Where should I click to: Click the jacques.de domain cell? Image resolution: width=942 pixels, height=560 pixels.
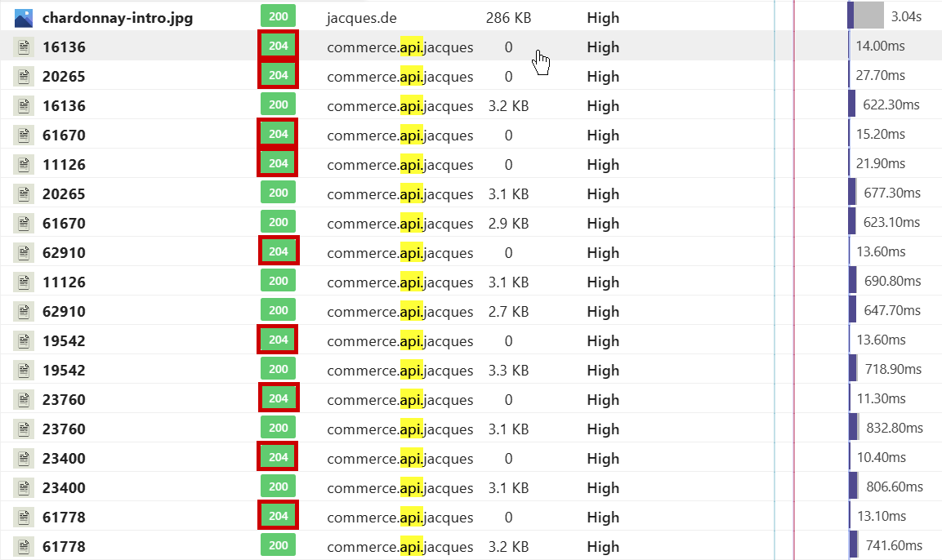click(x=362, y=18)
